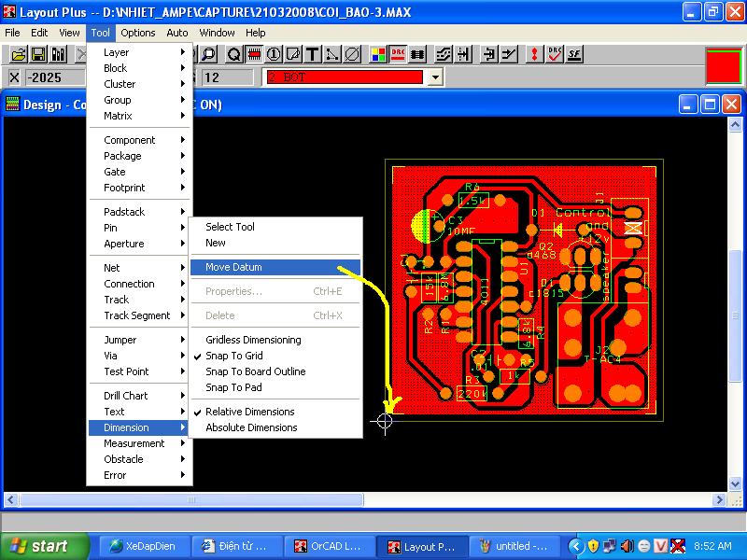This screenshot has height=560, width=747.
Task: Click the Save toolbar icon
Action: coord(39,54)
